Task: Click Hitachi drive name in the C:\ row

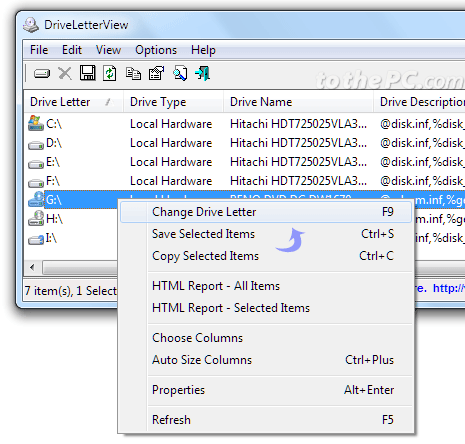Action: 298,124
